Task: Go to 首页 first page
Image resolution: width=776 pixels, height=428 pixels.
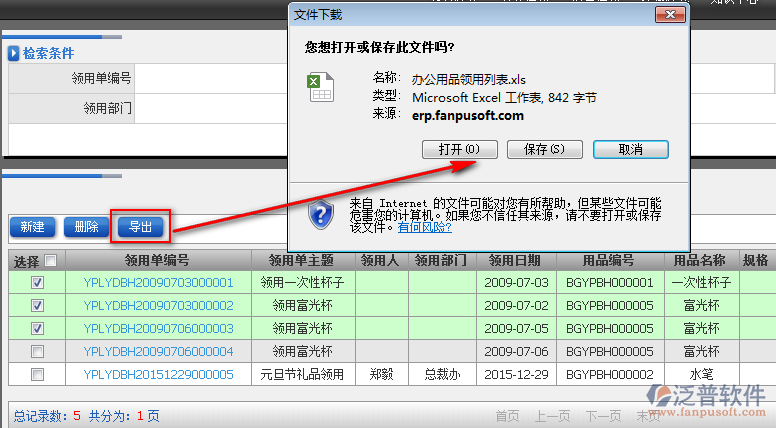Action: (x=507, y=416)
